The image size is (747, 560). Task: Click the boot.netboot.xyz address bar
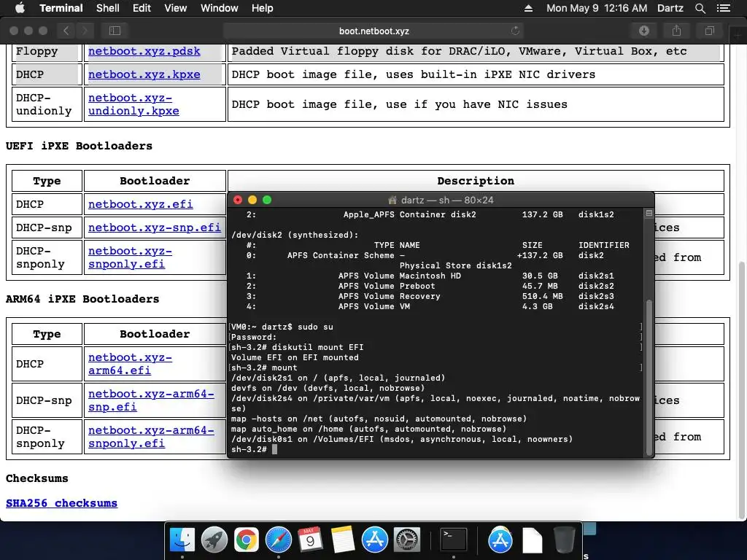(x=373, y=31)
